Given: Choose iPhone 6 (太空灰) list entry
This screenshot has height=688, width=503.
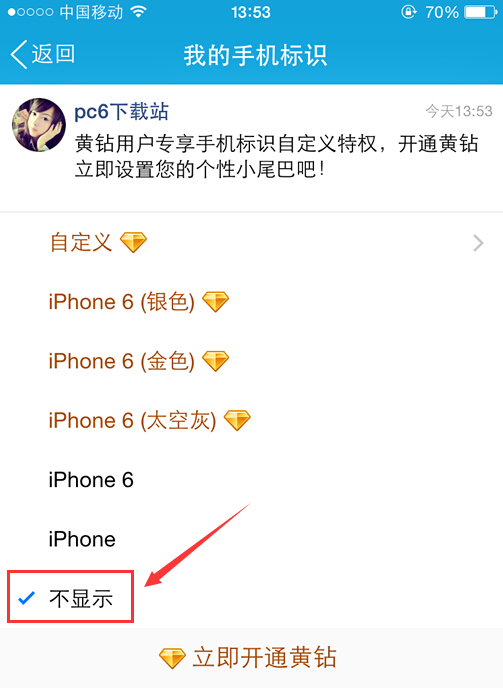Looking at the screenshot, I should [252, 420].
